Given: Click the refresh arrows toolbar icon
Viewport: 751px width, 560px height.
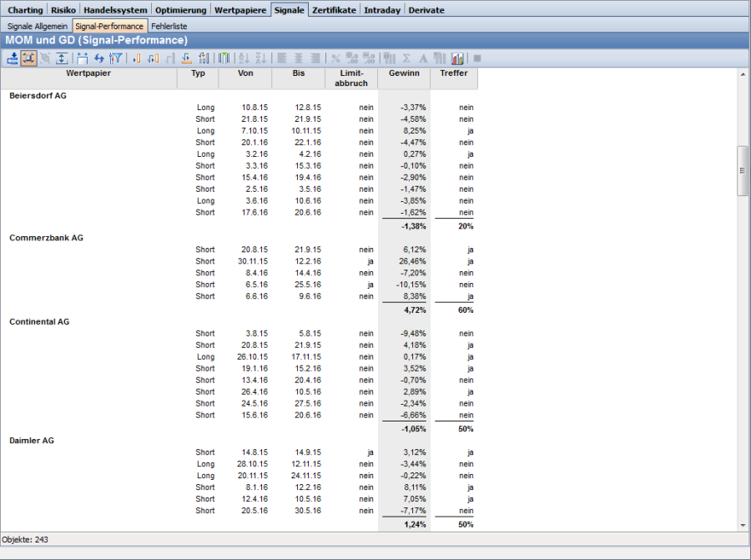Looking at the screenshot, I should (99, 58).
